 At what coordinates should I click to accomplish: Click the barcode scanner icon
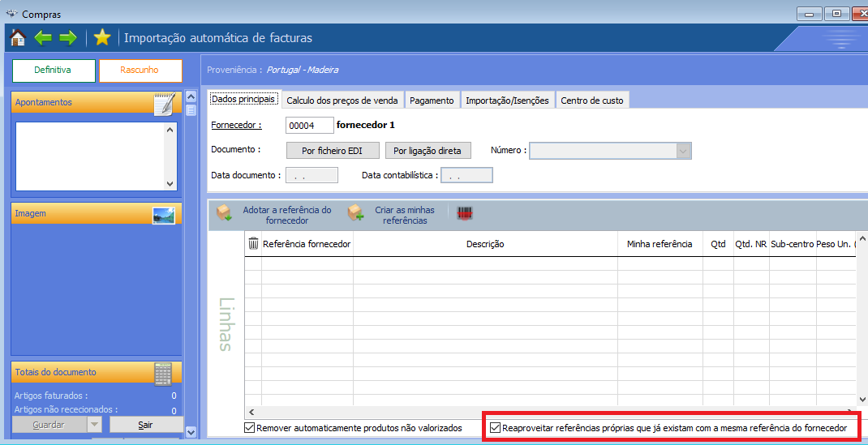coord(465,214)
